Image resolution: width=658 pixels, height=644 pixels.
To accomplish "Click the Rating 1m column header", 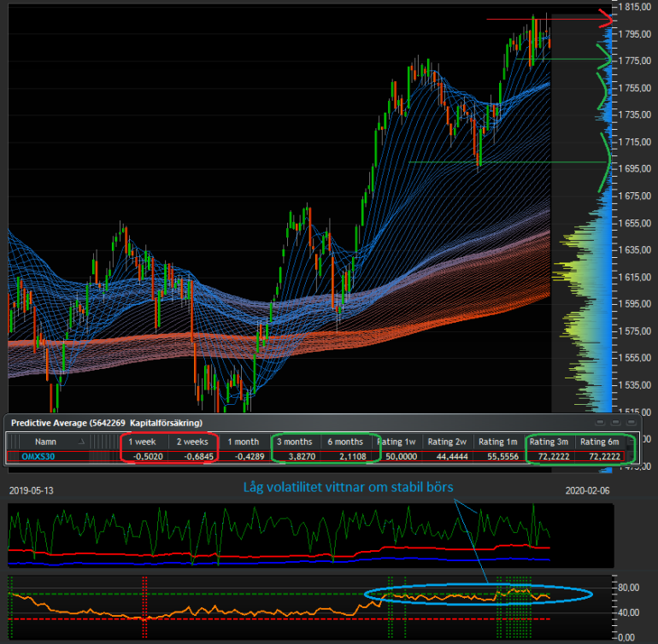I will pyautogui.click(x=498, y=442).
